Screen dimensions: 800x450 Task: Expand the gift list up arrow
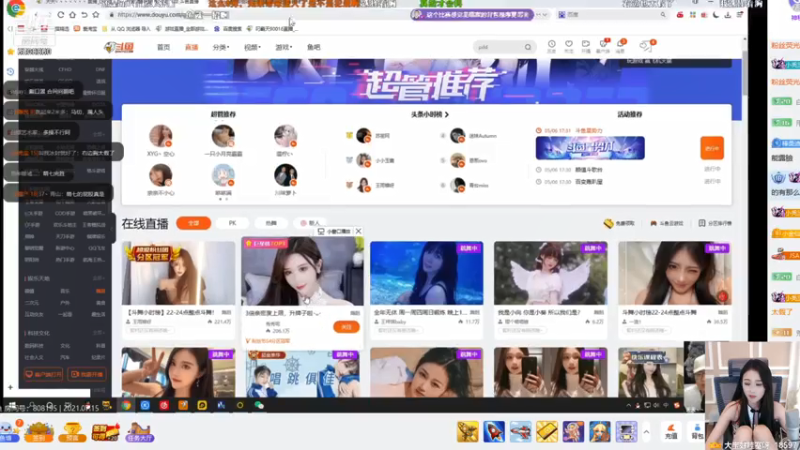click(x=646, y=432)
